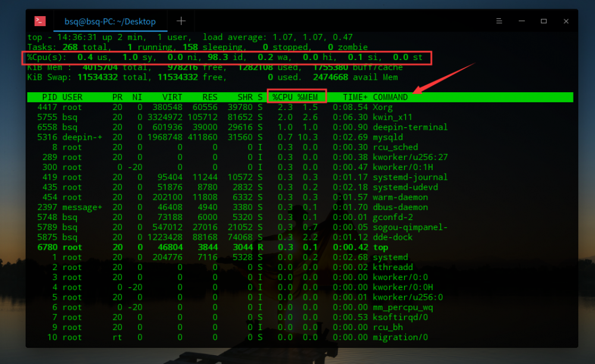Screen dimensions: 595x364
Task: Maximize the terminal window
Action: 544,21
